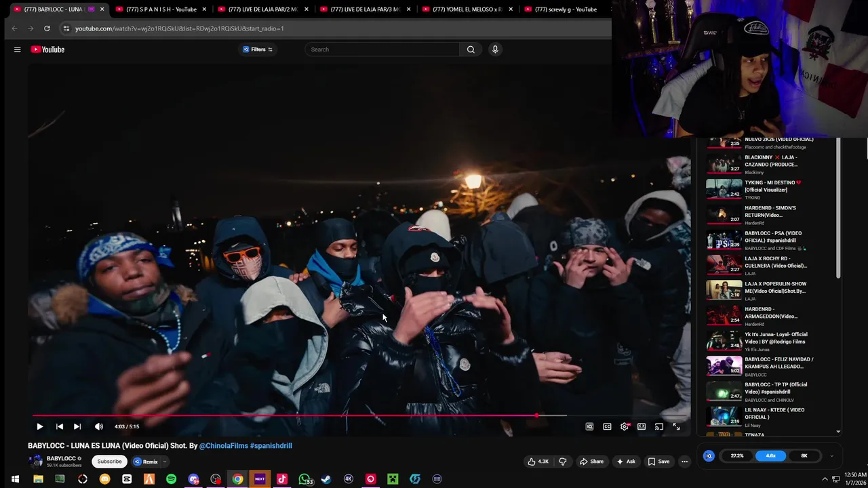Select the 27.2% pill
The height and width of the screenshot is (488, 868).
coord(737,455)
